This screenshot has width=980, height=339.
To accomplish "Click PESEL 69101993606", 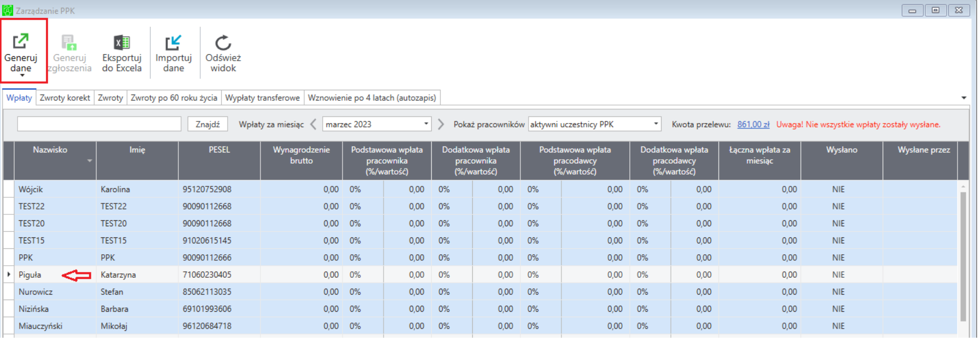I will [x=207, y=308].
